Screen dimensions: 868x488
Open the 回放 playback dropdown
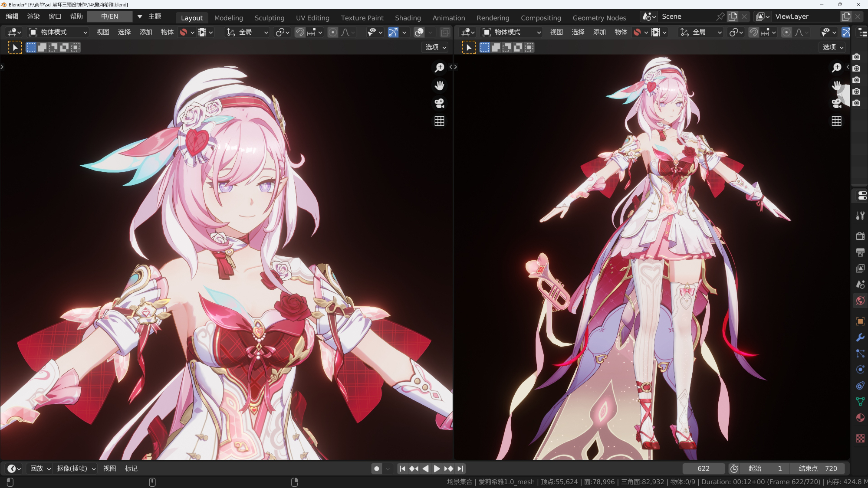click(x=40, y=468)
